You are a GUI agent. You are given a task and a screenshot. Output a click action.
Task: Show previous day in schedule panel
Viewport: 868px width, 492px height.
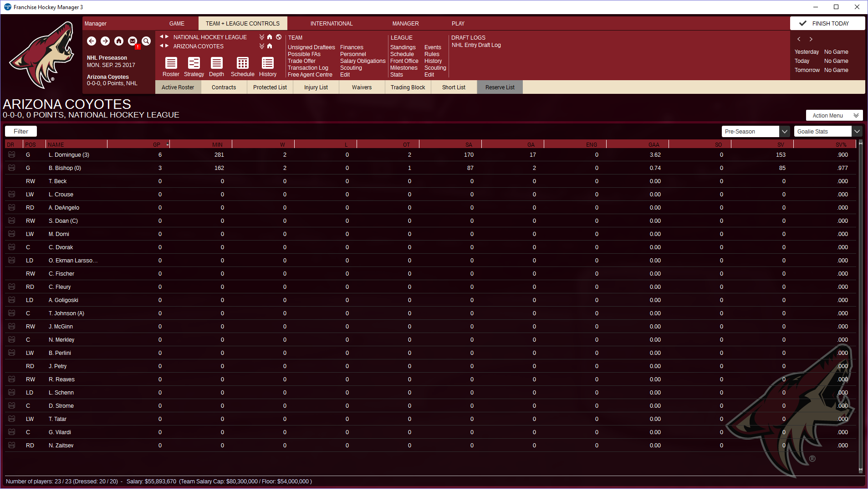(x=799, y=39)
